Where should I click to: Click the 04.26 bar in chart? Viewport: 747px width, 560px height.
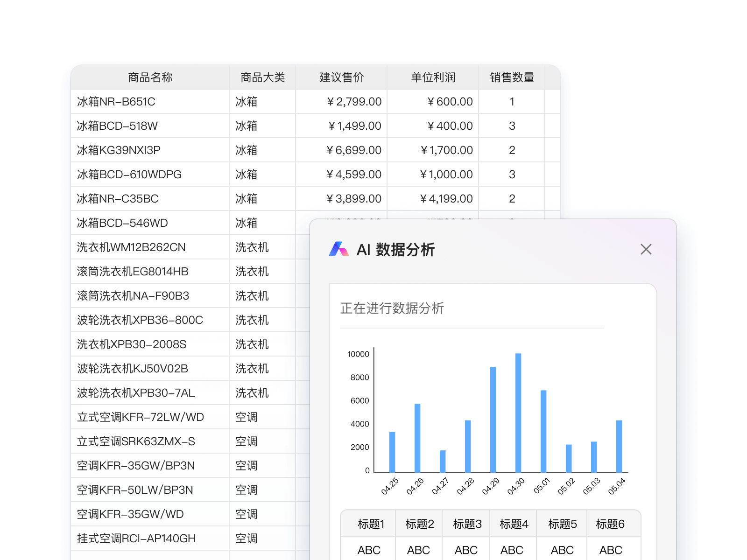pyautogui.click(x=417, y=438)
